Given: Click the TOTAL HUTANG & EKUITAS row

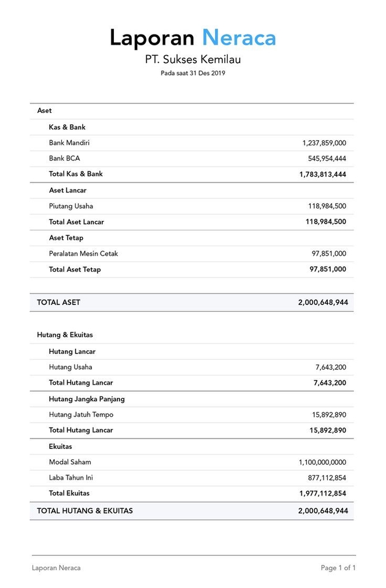Looking at the screenshot, I should (192, 511).
